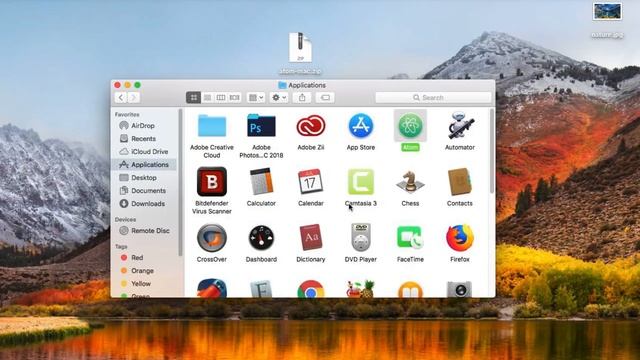Image resolution: width=640 pixels, height=360 pixels.
Task: Open Desktop in the sidebar
Action: click(145, 178)
